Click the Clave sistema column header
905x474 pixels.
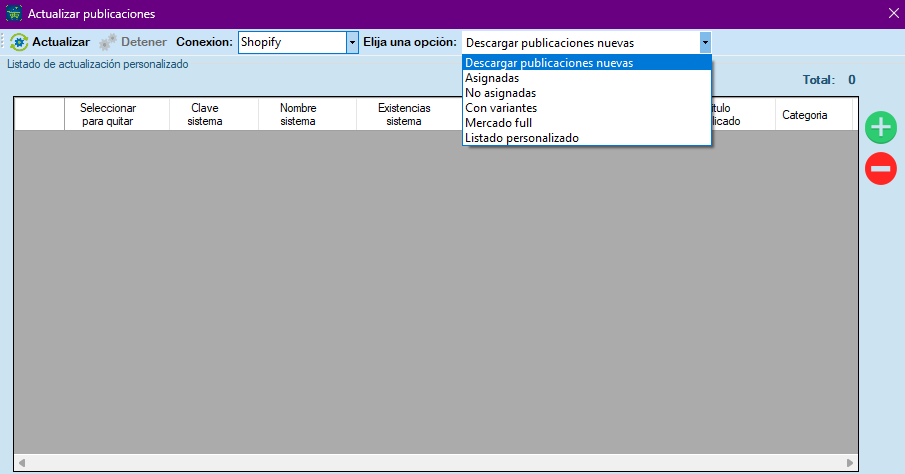pyautogui.click(x=204, y=114)
